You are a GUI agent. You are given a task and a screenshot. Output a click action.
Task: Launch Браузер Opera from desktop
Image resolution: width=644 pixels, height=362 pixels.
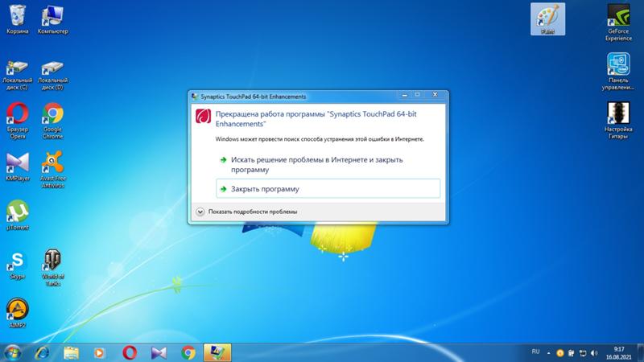pos(17,121)
